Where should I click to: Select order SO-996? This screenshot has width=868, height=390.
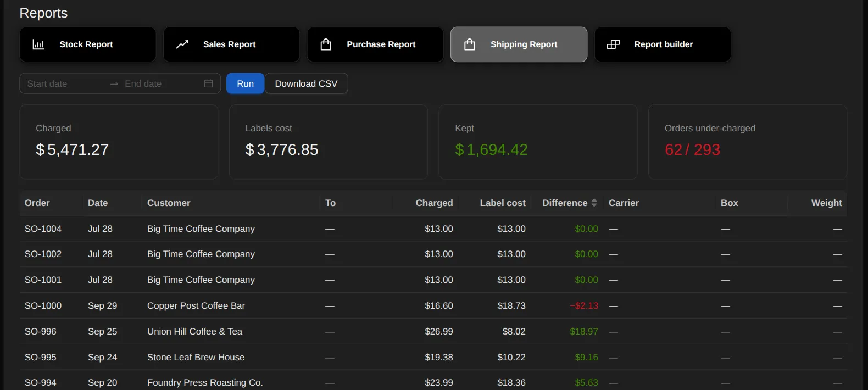click(40, 331)
